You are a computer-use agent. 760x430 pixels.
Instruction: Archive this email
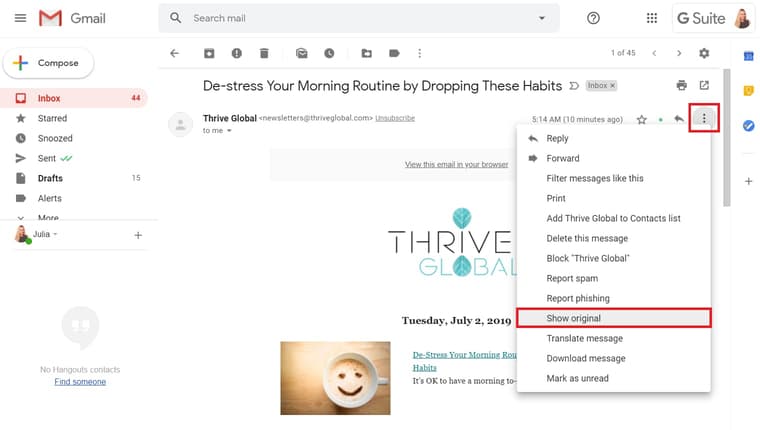[x=209, y=53]
